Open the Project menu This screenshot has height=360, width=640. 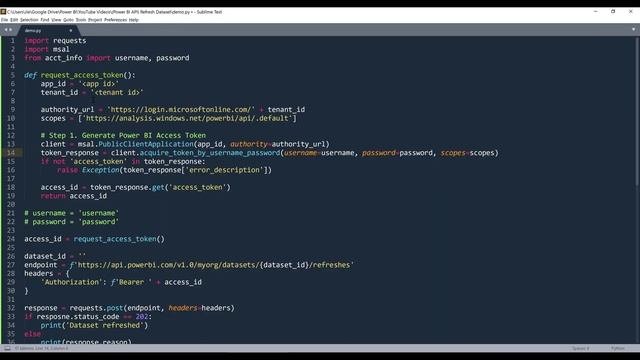click(x=95, y=20)
